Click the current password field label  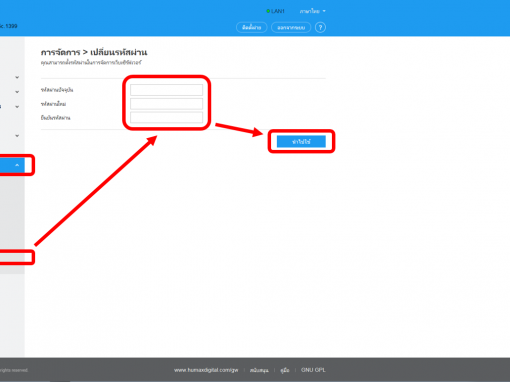[x=57, y=90]
